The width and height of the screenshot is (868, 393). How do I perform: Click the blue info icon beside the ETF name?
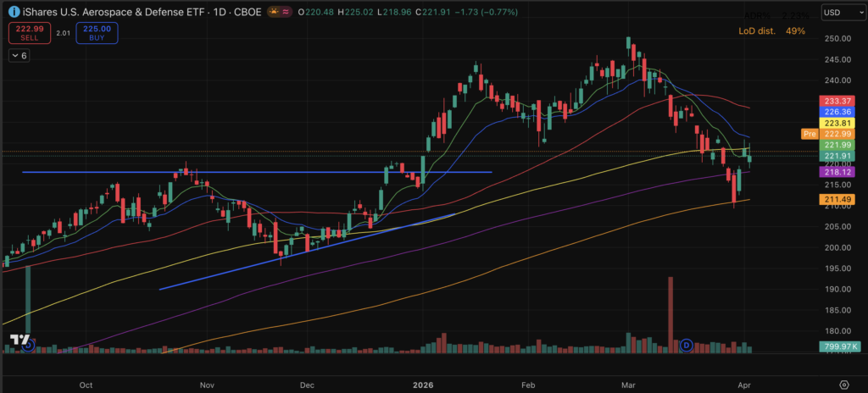pyautogui.click(x=14, y=13)
